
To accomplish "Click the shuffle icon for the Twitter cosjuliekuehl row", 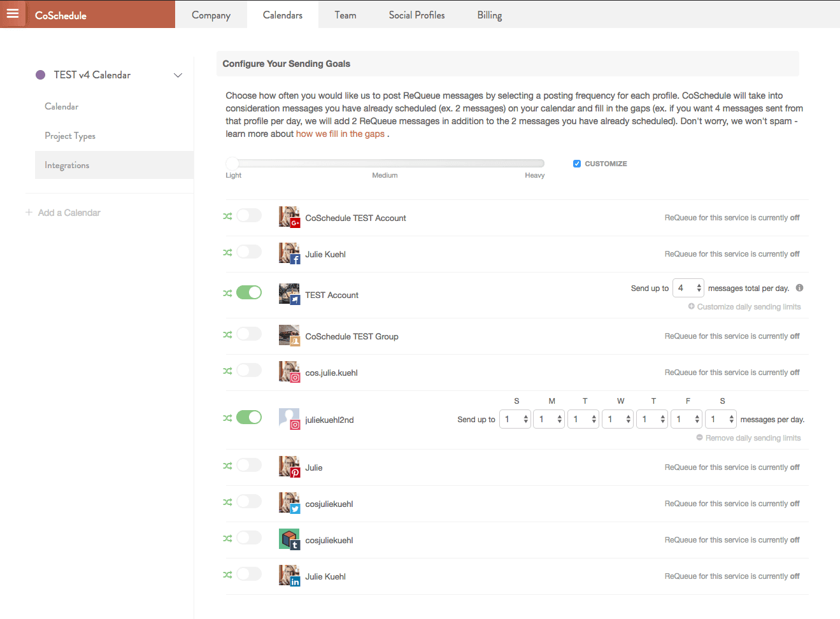I will tap(227, 502).
